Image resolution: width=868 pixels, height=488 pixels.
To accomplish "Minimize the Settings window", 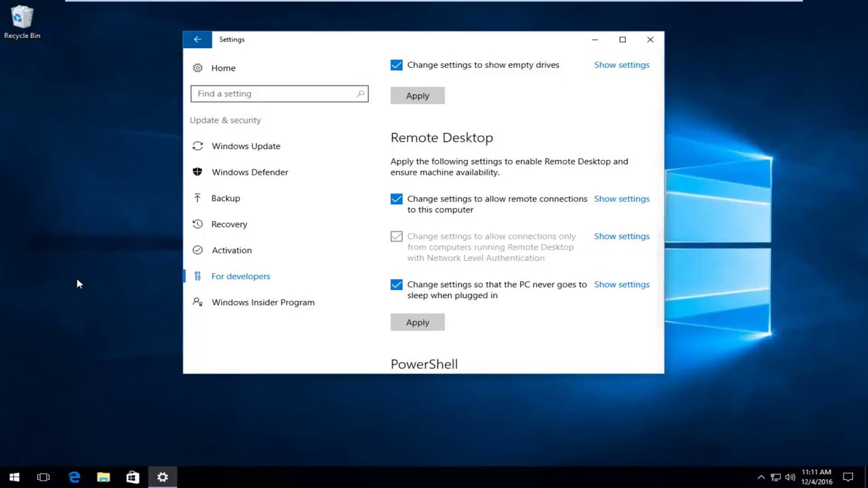I will coord(595,39).
